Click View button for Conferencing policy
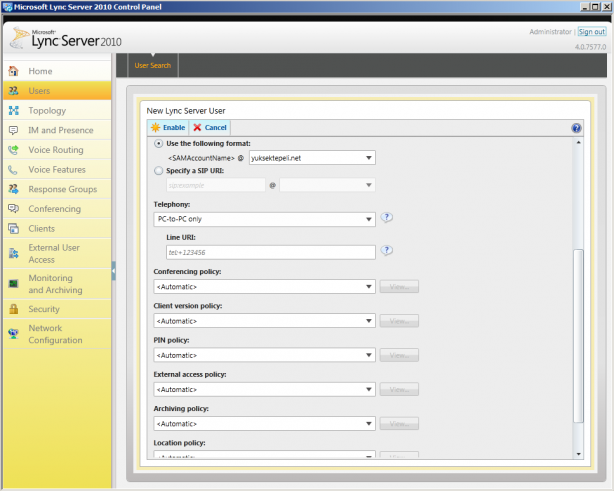 399,287
